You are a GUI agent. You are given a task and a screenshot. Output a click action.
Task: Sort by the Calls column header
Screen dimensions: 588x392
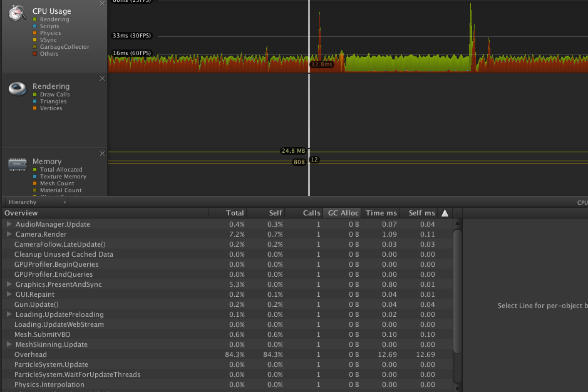click(x=304, y=213)
